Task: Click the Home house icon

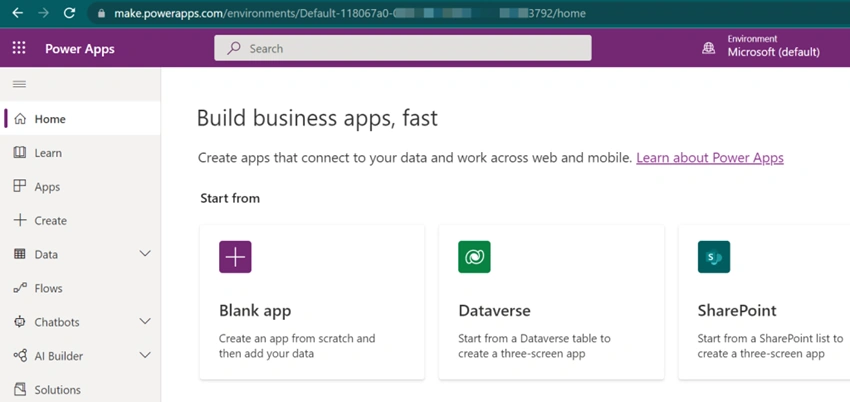Action: 20,119
